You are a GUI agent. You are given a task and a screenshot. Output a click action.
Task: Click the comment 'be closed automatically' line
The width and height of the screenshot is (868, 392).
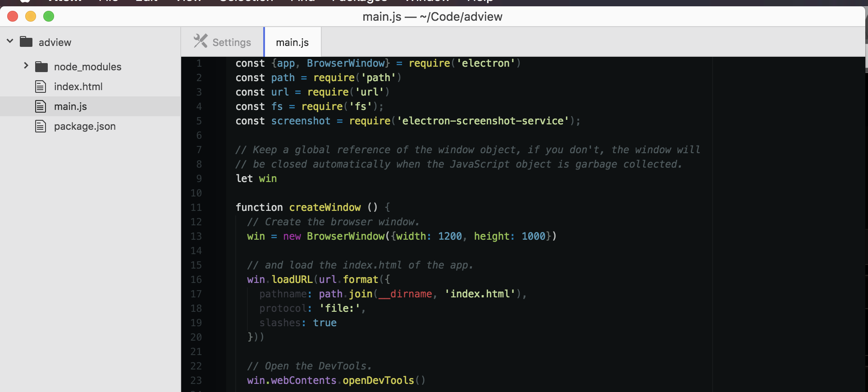click(459, 164)
